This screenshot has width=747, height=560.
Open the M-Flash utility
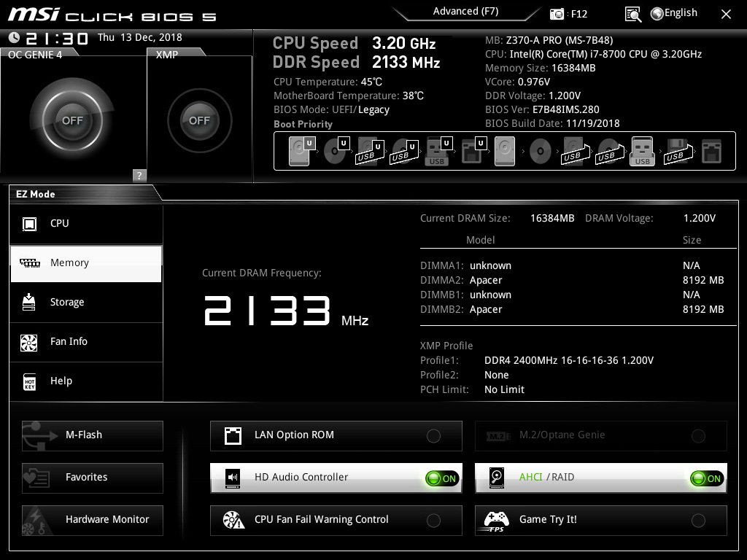click(93, 436)
